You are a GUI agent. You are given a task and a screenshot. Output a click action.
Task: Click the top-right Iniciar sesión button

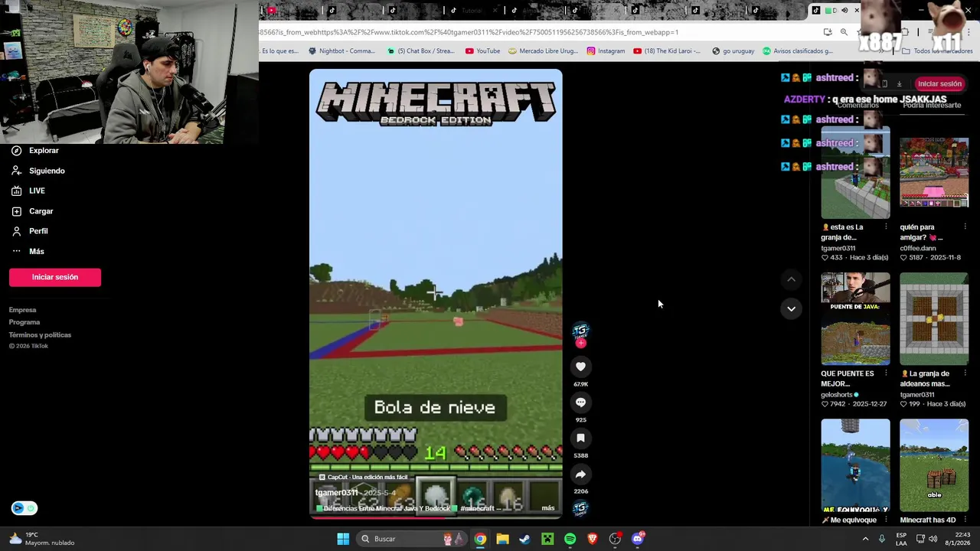click(x=939, y=83)
